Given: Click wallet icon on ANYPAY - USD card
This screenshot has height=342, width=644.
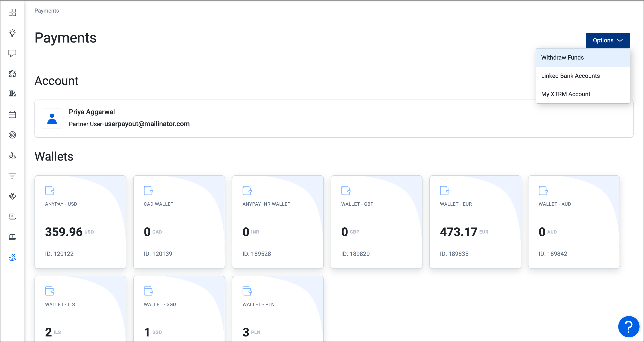Looking at the screenshot, I should tap(50, 191).
